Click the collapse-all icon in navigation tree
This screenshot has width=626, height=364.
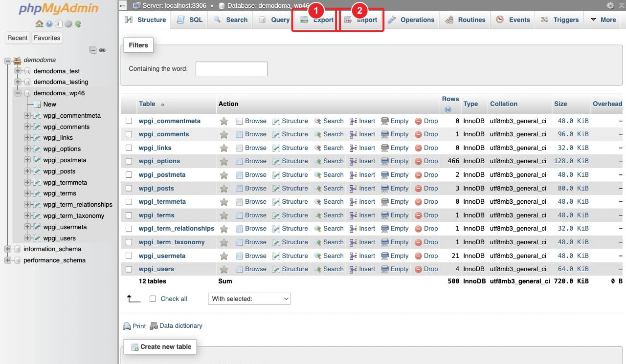93,50
